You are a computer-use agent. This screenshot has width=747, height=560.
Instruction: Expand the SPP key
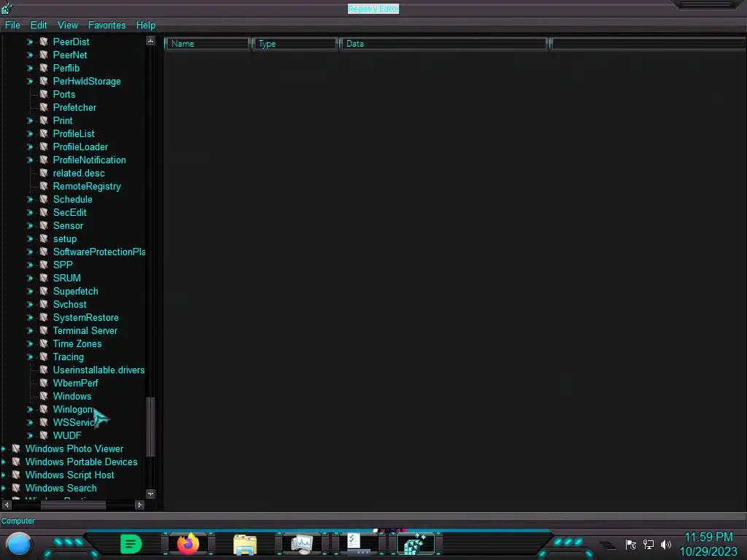point(29,265)
